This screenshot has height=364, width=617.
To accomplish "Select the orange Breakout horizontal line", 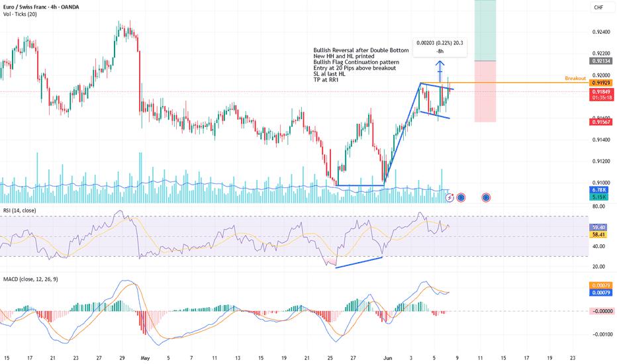I will point(504,83).
